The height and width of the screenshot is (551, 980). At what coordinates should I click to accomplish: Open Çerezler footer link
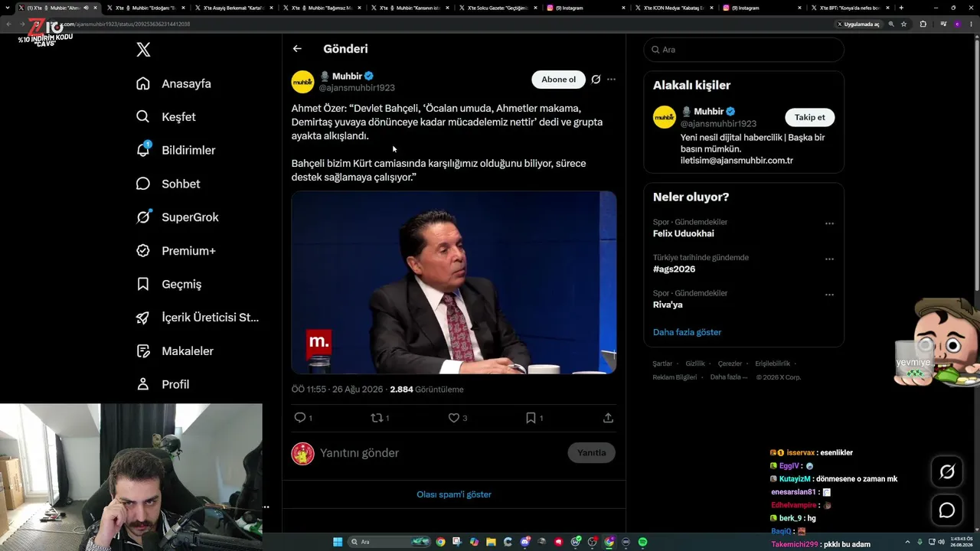(x=730, y=364)
